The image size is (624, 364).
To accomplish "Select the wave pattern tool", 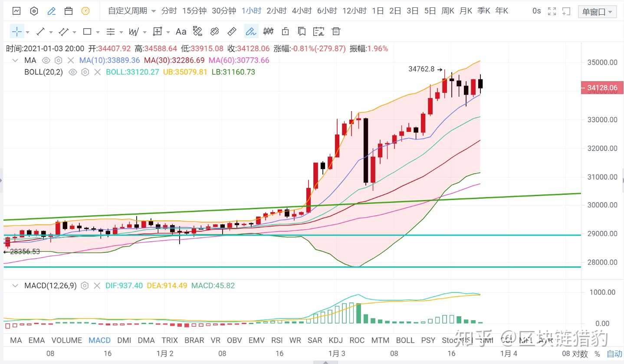I will pyautogui.click(x=134, y=31).
